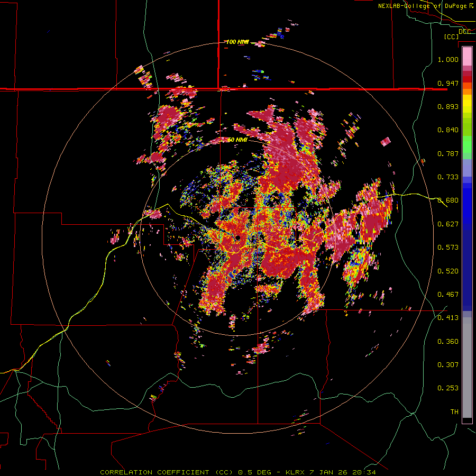Screen dimensions: 476x476
Task: Pick the bright green color bar segment
Action: tap(467, 144)
